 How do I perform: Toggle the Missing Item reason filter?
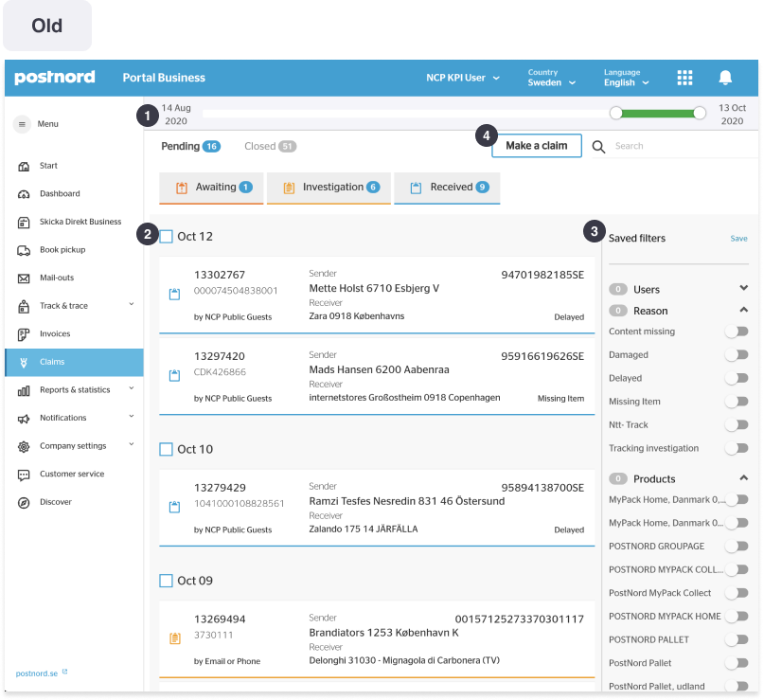[x=737, y=402]
